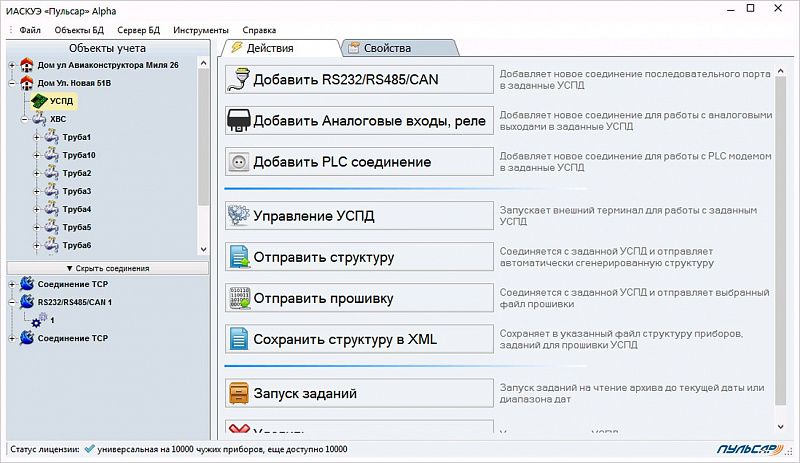Viewport: 800px width, 463px height.
Task: Click the PLC socket icon
Action: [x=239, y=162]
